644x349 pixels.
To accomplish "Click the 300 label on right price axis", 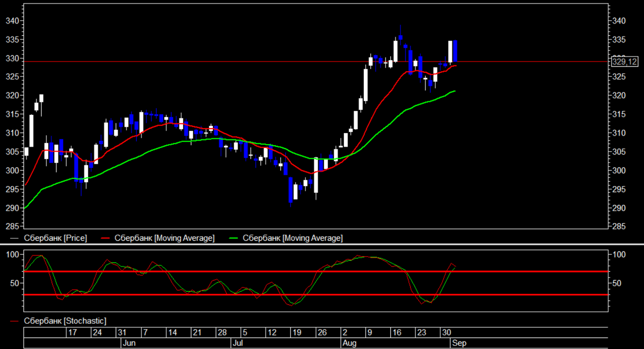I will point(619,170).
